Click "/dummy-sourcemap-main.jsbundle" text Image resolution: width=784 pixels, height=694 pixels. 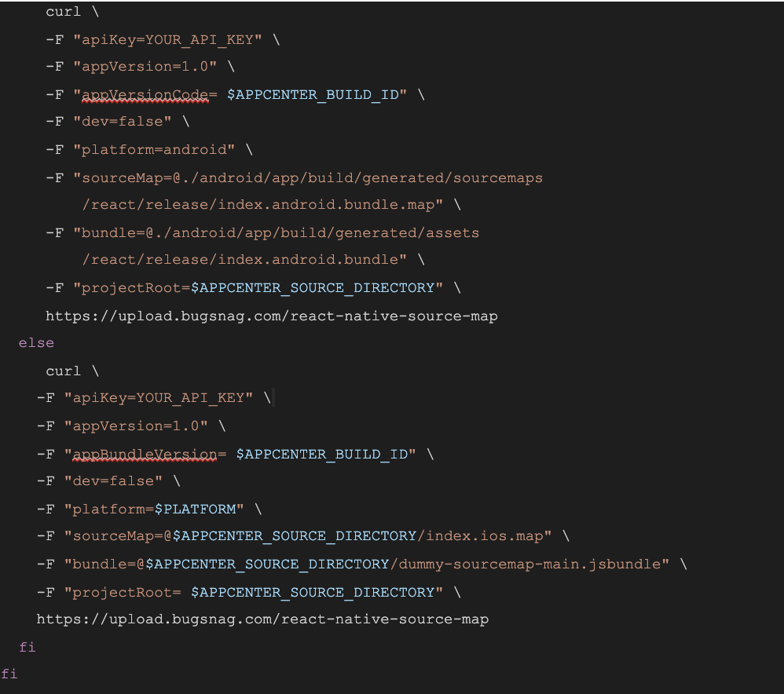tap(525, 564)
